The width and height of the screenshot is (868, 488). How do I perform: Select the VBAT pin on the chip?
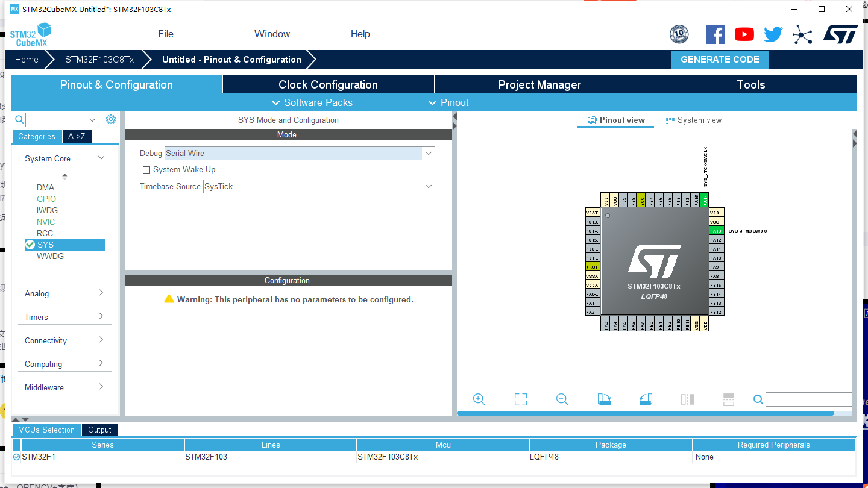coord(593,213)
